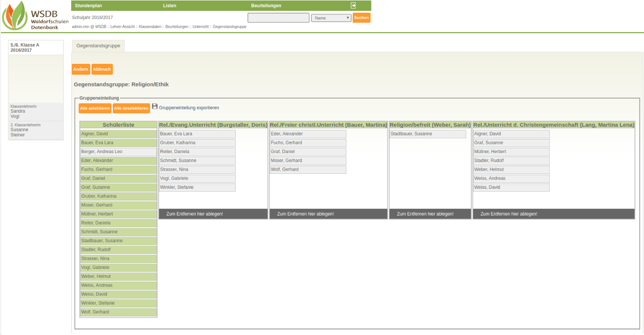The width and height of the screenshot is (644, 335).
Task: Click the Schülerliste column header
Action: tap(118, 125)
